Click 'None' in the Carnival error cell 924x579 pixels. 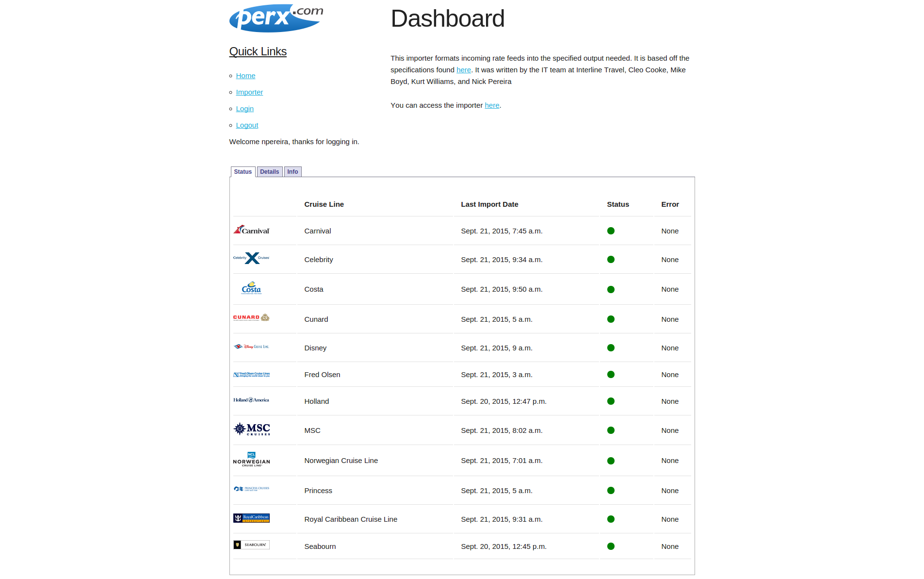click(x=670, y=231)
